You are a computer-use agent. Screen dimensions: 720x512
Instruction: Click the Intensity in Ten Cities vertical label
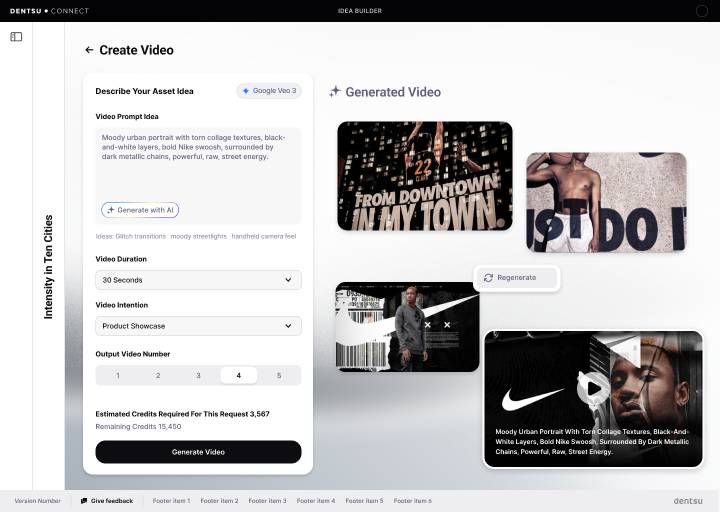click(48, 267)
